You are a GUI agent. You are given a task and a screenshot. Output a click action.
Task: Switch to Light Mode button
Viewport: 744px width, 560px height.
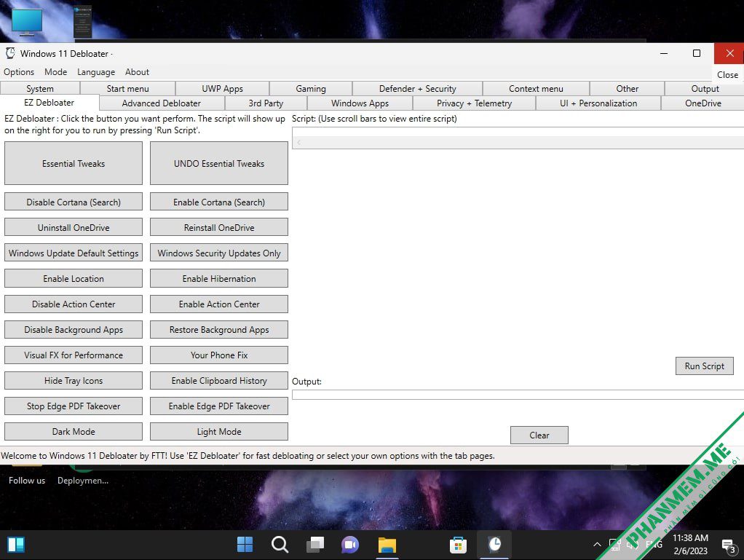pos(219,431)
